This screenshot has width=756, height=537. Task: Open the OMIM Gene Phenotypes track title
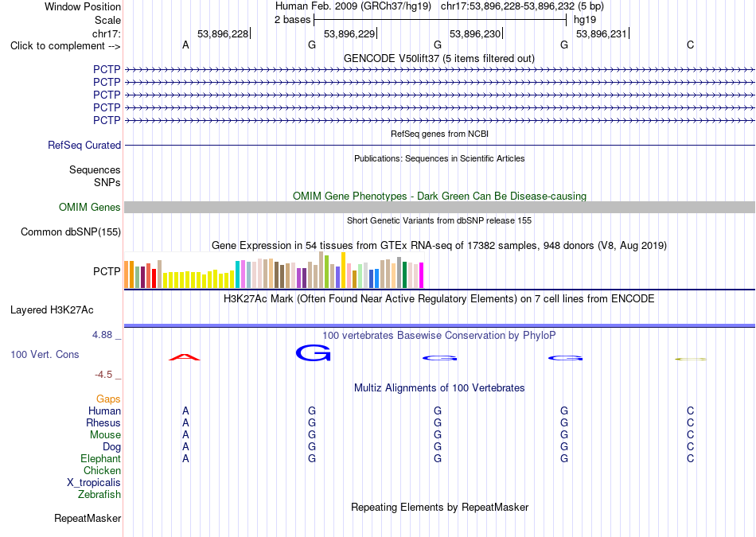pyautogui.click(x=439, y=197)
